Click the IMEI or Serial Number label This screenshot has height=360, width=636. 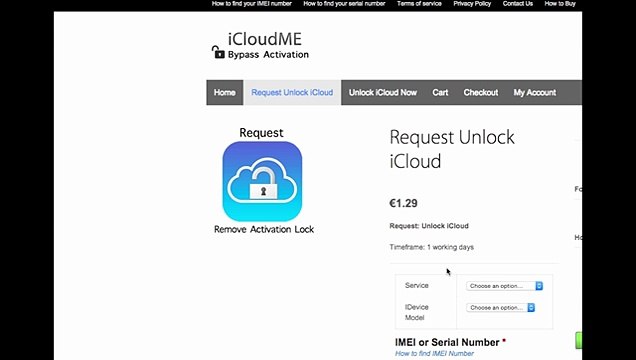pos(447,342)
